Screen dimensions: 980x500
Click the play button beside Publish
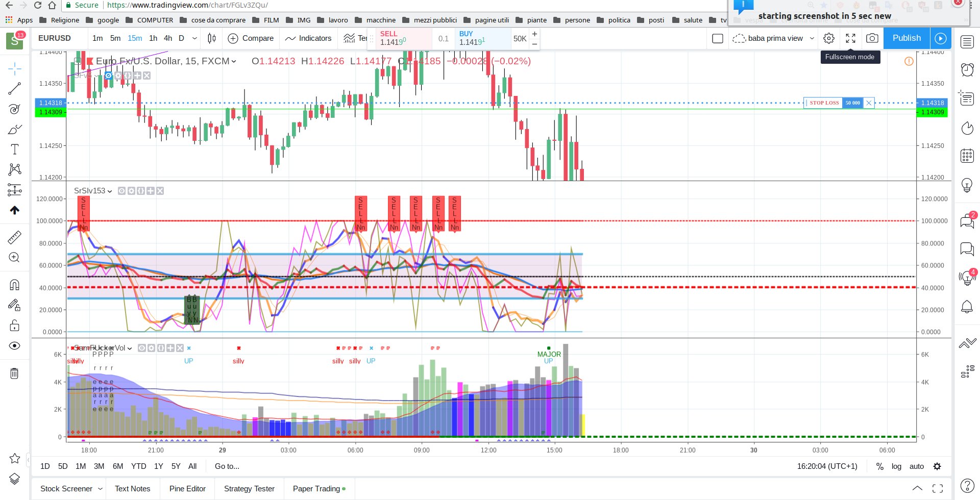tap(940, 38)
